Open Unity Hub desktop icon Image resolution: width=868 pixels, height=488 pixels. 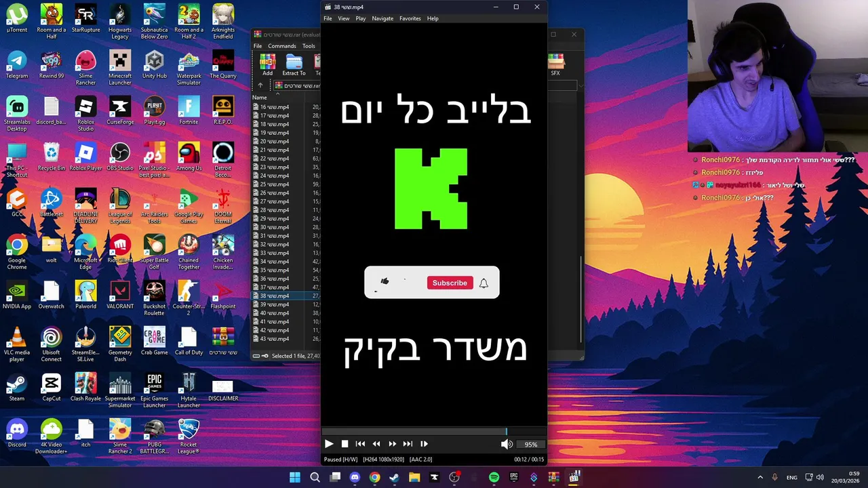(x=155, y=64)
